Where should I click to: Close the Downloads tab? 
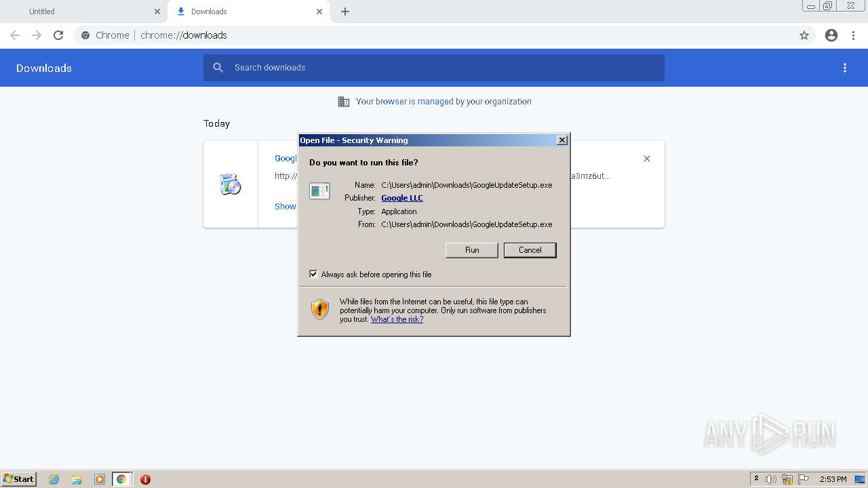pyautogui.click(x=319, y=12)
